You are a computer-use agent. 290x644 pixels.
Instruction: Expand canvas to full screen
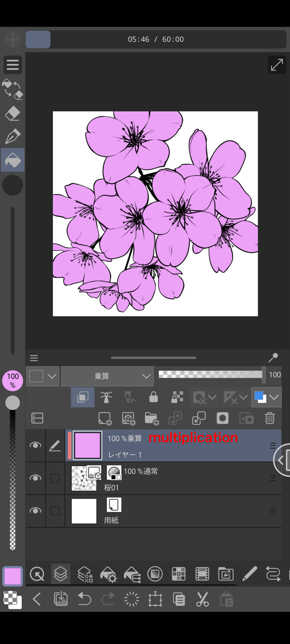277,65
